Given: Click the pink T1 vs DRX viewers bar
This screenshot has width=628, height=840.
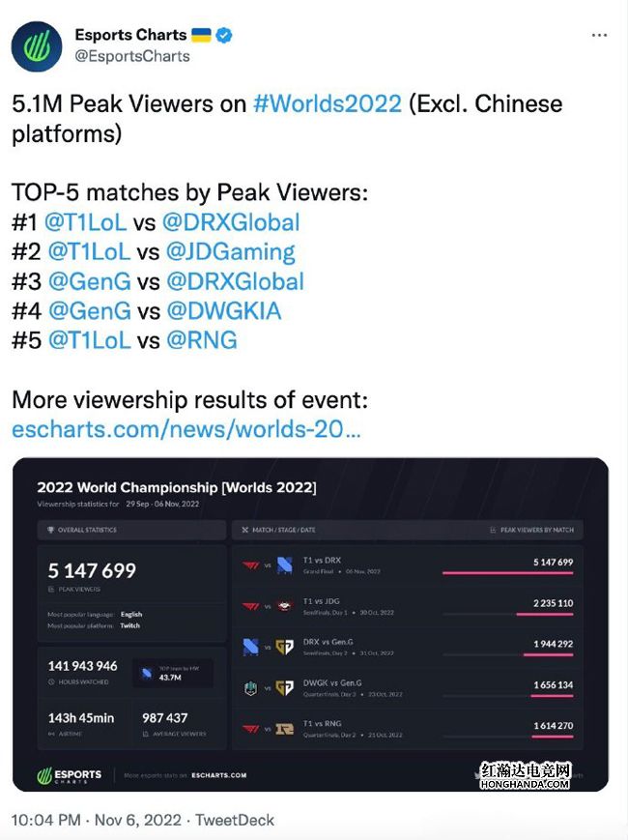Looking at the screenshot, I should pyautogui.click(x=507, y=573).
